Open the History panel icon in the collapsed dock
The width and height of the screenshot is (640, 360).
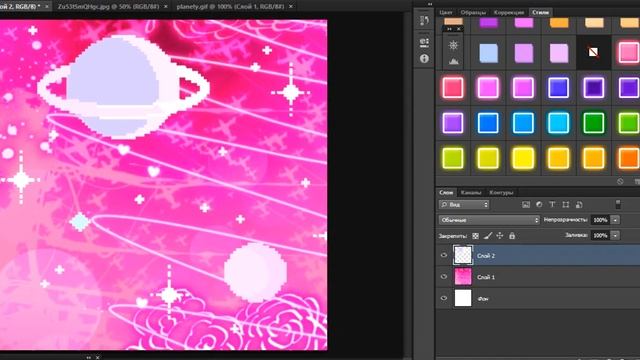click(424, 20)
